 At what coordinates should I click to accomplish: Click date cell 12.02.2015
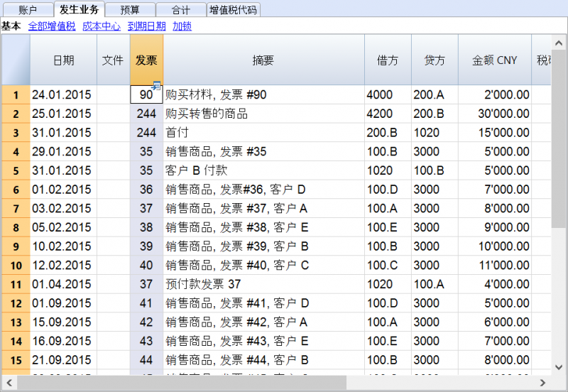point(63,265)
